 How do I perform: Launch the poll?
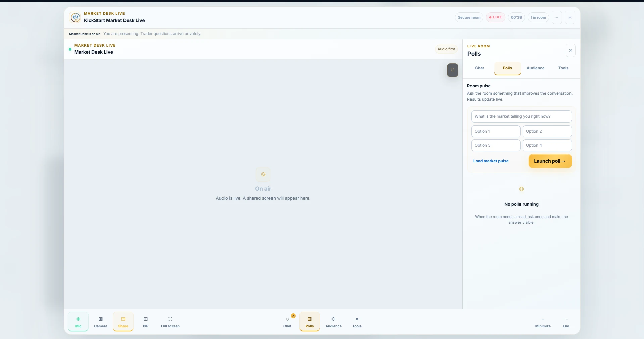click(x=550, y=161)
